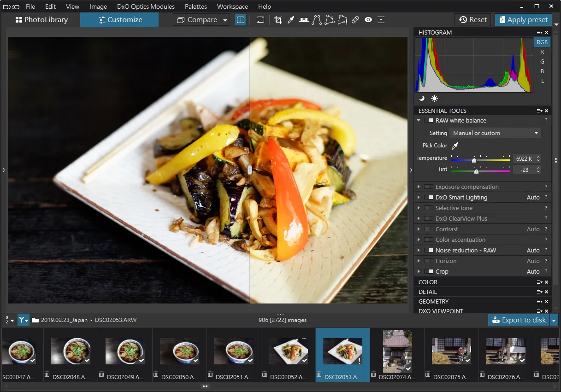Image resolution: width=561 pixels, height=392 pixels.
Task: Enable the Selective tone switch
Action: [x=429, y=208]
